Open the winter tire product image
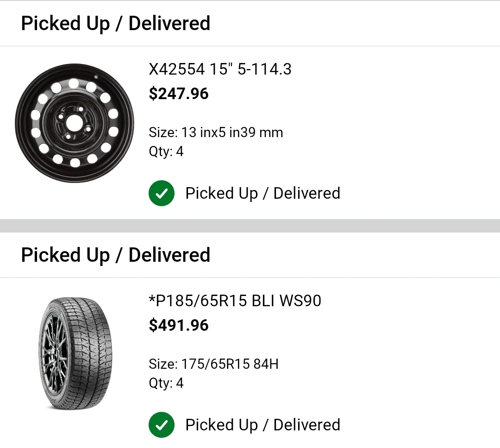This screenshot has width=500, height=448. (x=75, y=354)
